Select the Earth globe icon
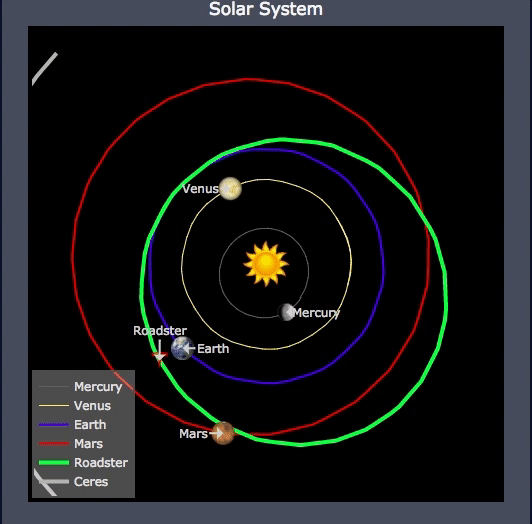532x524 pixels. click(x=183, y=348)
